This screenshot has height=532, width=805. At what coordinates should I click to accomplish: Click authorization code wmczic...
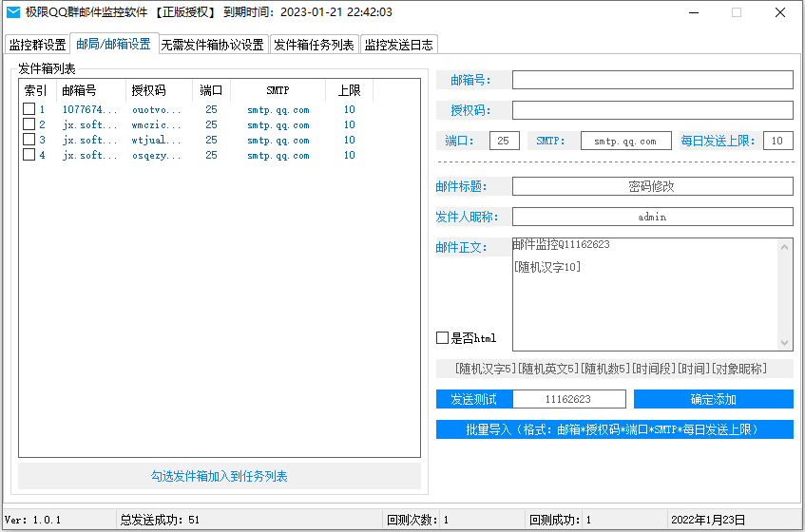coord(156,125)
